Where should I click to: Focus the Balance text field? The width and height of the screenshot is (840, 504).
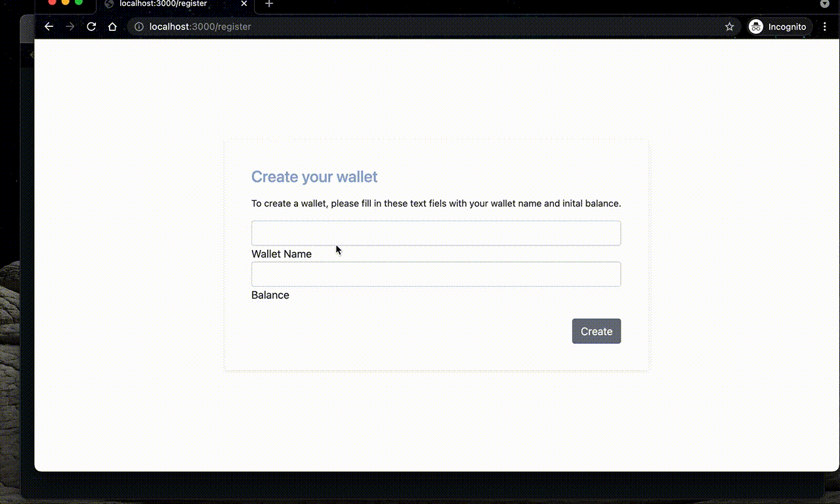[x=436, y=274]
